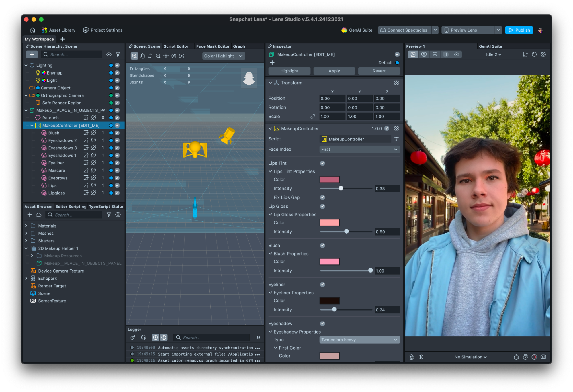
Task: Toggle the Blush layer enabled checkbox
Action: click(x=117, y=133)
